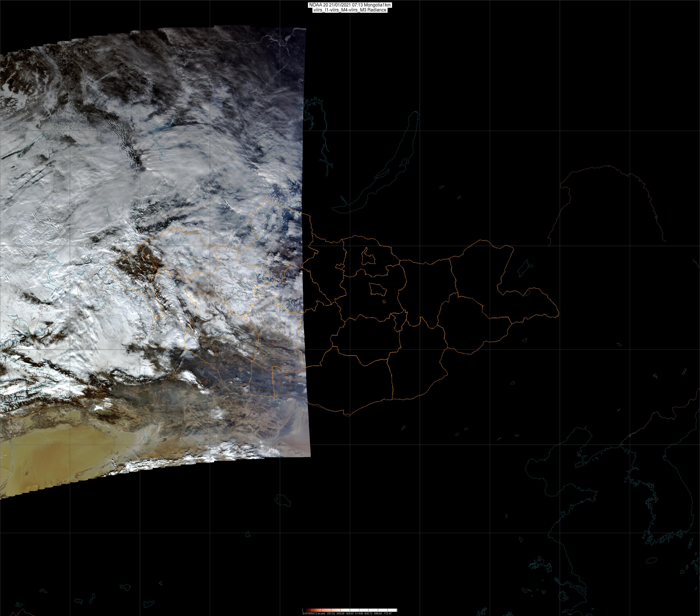
Task: Click the 428.97 colorbar tick label
Action: coord(350,614)
